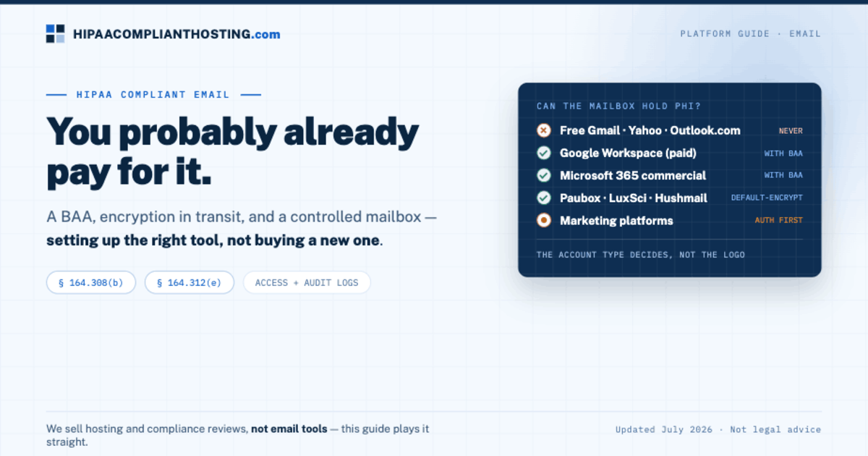Viewport: 868px width, 456px height.
Task: Open the PLATFORM GUIDE · EMAIL breadcrumb
Action: click(x=751, y=33)
